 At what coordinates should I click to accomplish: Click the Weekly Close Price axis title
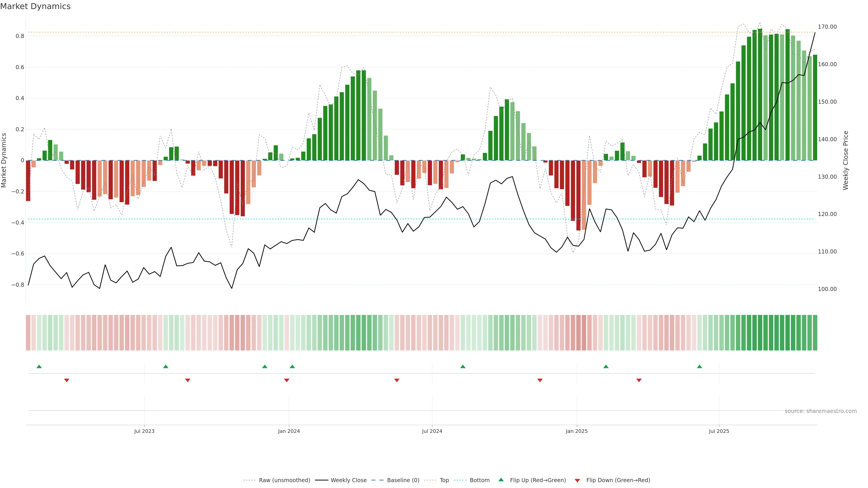coord(845,160)
